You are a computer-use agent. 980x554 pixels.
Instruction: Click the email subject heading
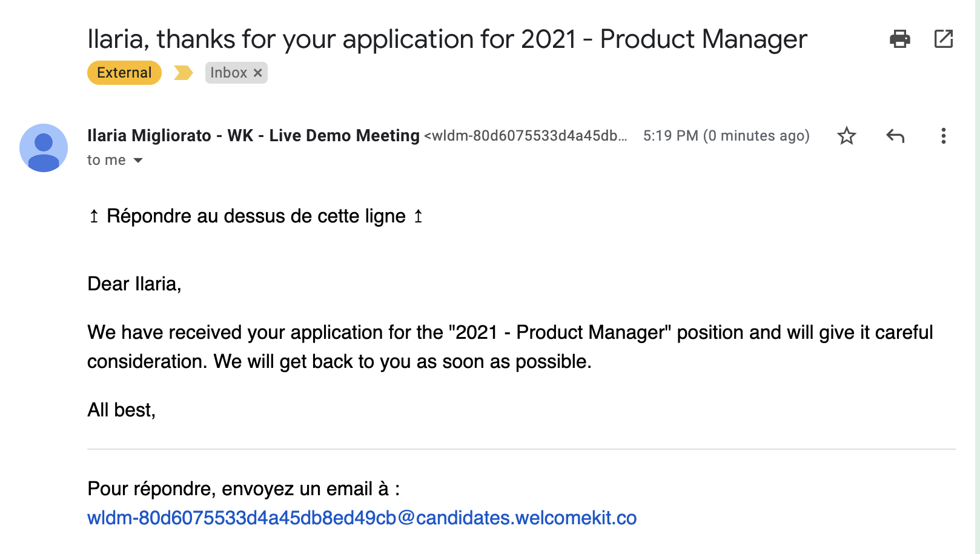[x=447, y=39]
